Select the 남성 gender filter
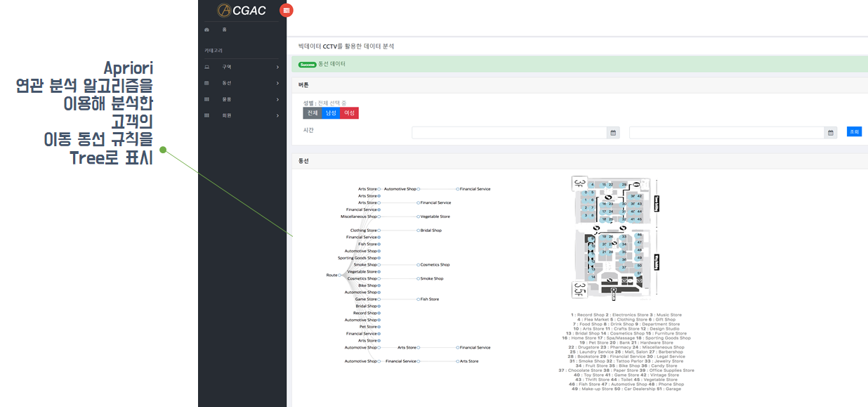The height and width of the screenshot is (407, 868). point(329,112)
